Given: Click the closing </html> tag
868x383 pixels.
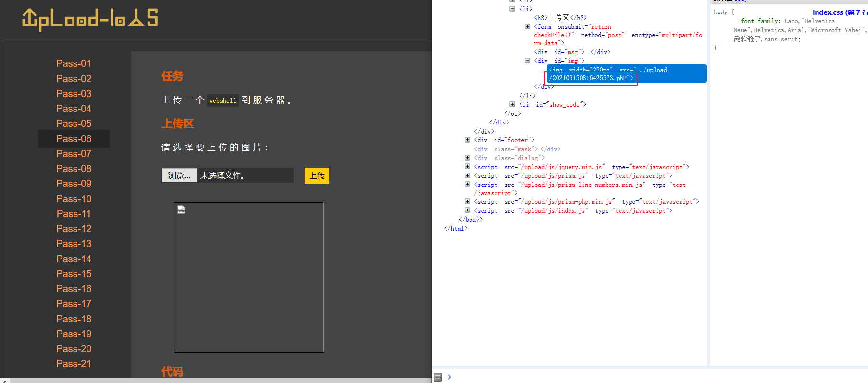Looking at the screenshot, I should (x=456, y=228).
